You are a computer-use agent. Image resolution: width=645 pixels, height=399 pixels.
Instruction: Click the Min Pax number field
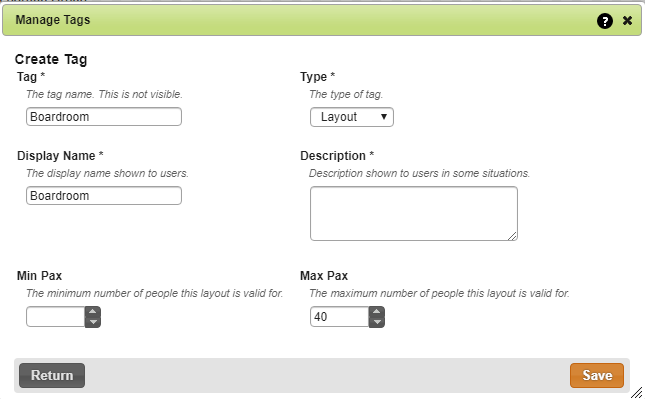click(56, 317)
